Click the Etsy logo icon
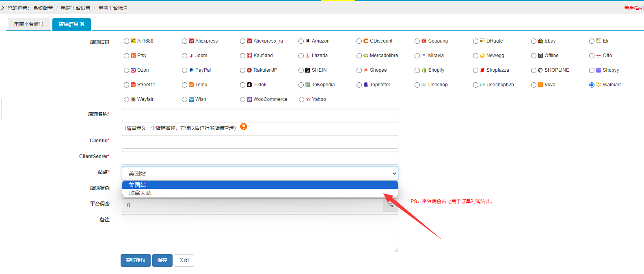Image resolution: width=644 pixels, height=274 pixels. (133, 56)
